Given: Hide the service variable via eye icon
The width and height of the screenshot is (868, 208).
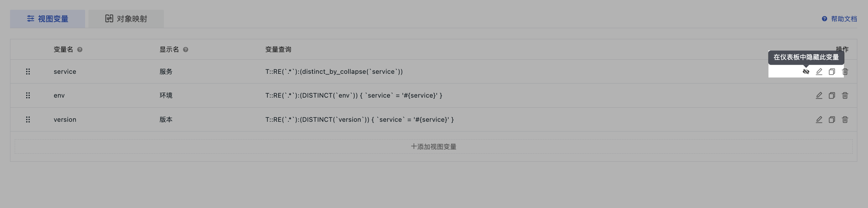Looking at the screenshot, I should click(x=806, y=71).
